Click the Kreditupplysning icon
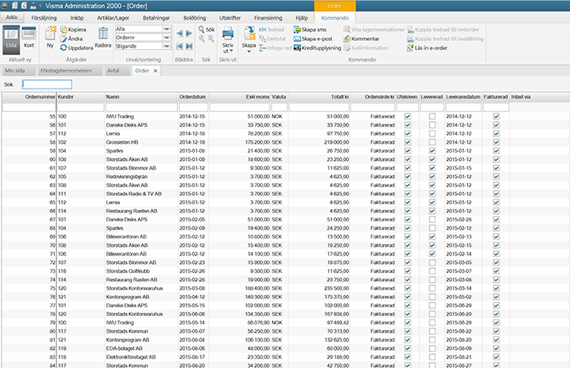 click(297, 48)
